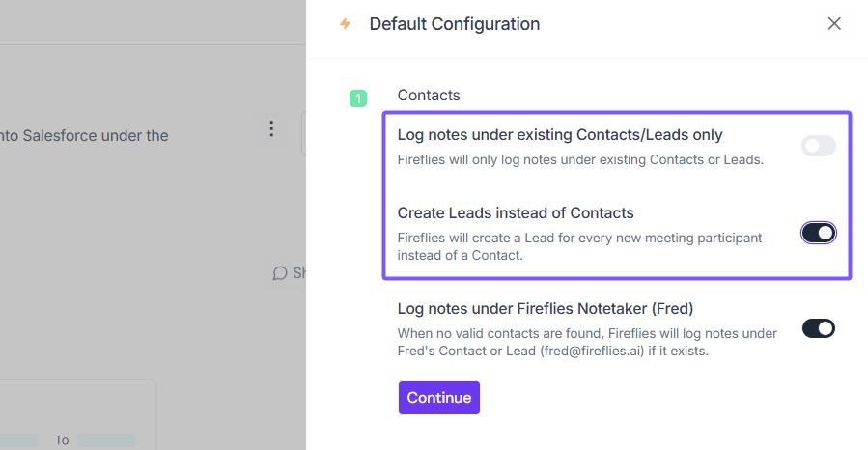Click the 'Log notes under existing Contacts/Leads only' label
The image size is (868, 450).
(559, 135)
